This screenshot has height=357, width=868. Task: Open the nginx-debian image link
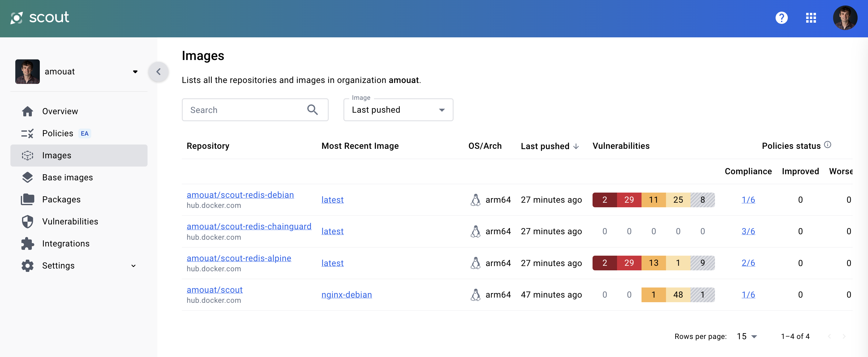346,294
